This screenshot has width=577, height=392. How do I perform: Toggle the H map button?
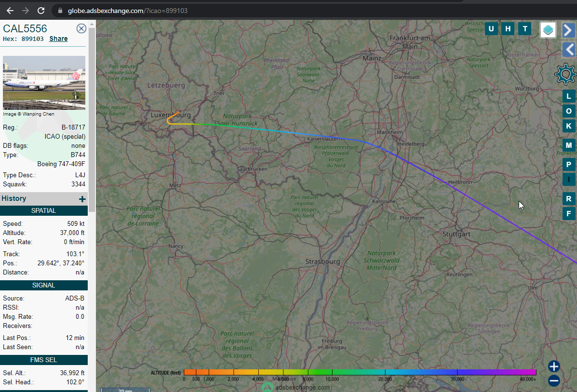508,29
